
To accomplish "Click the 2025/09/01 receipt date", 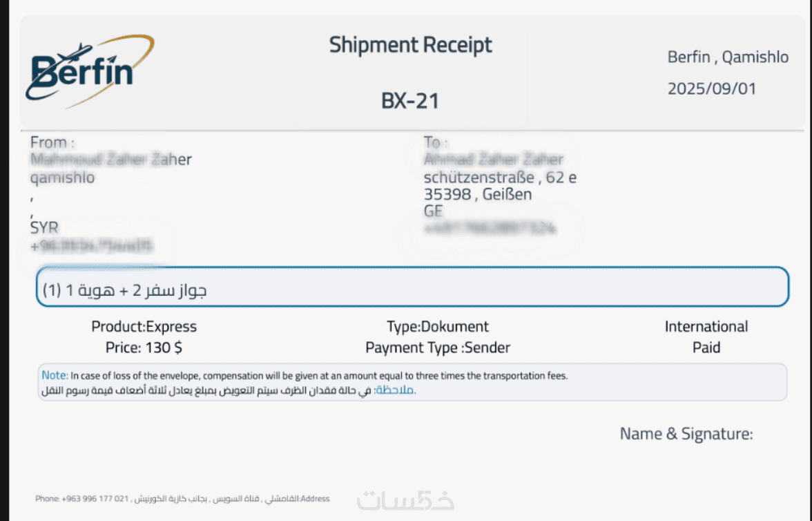I will click(712, 88).
